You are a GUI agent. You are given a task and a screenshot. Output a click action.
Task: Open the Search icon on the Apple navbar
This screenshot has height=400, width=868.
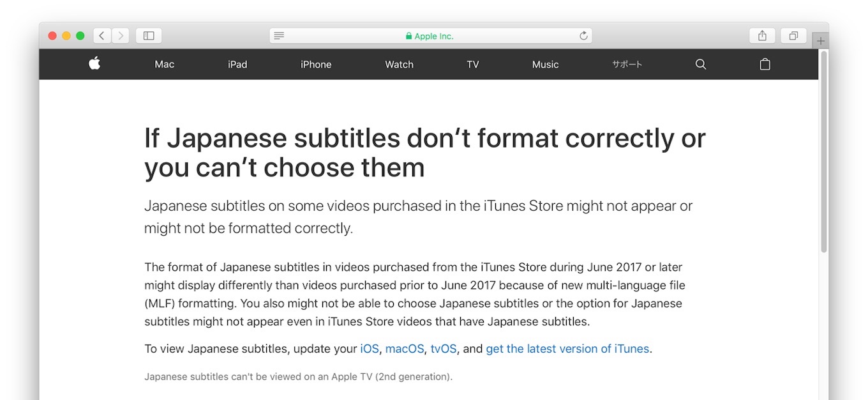(701, 64)
